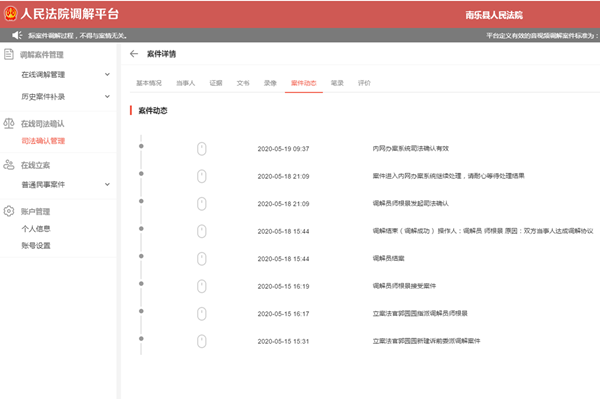
Task: Click timestamp 2020-05-15 16:19
Action: tap(283, 287)
